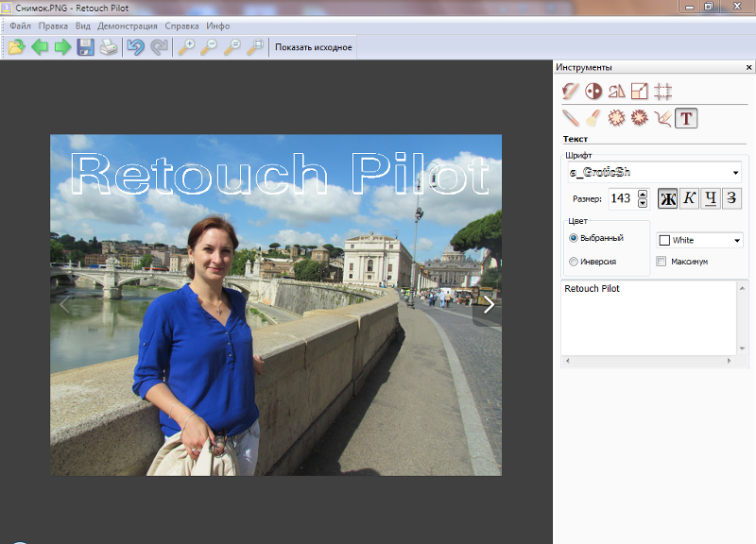Open the Файл menu

click(20, 25)
